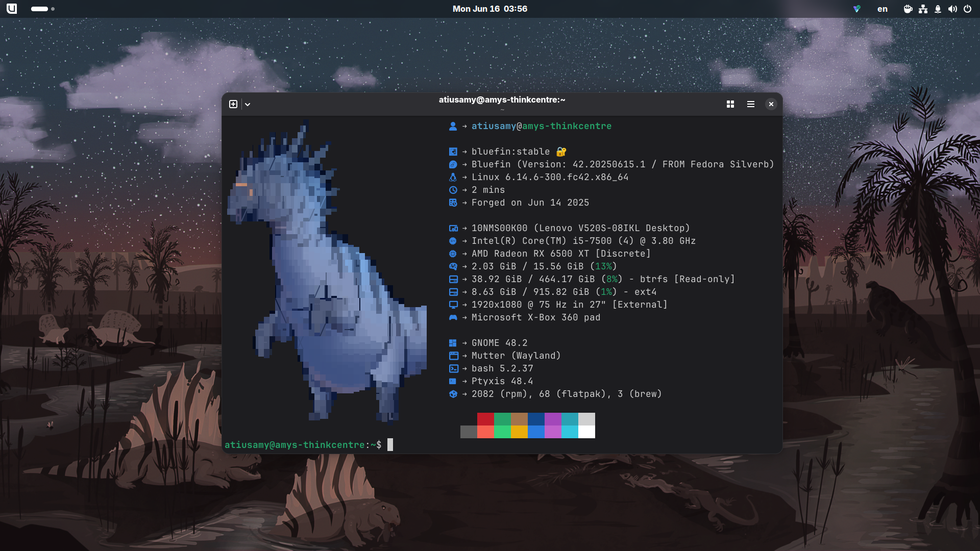Click the dark red color block
The width and height of the screenshot is (980, 551).
coord(485,419)
